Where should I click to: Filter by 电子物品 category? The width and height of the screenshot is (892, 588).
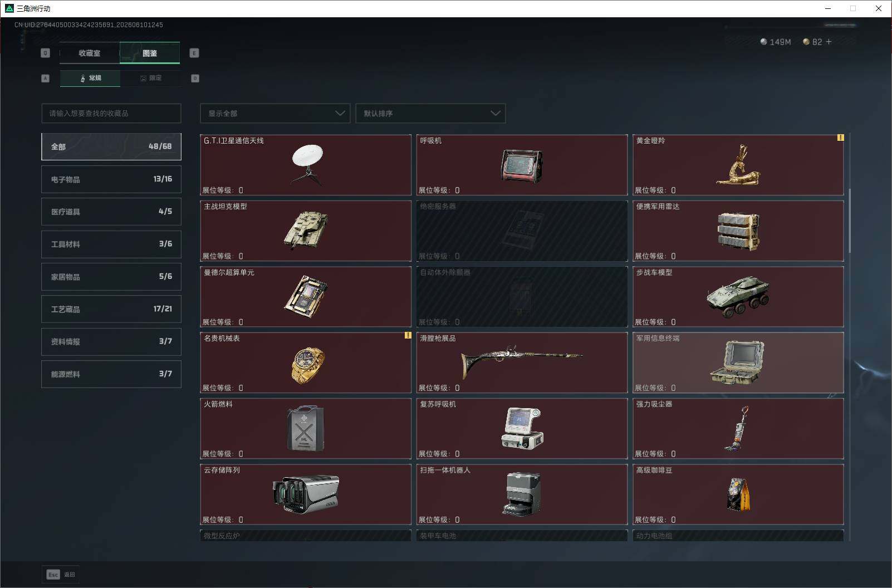tap(111, 179)
